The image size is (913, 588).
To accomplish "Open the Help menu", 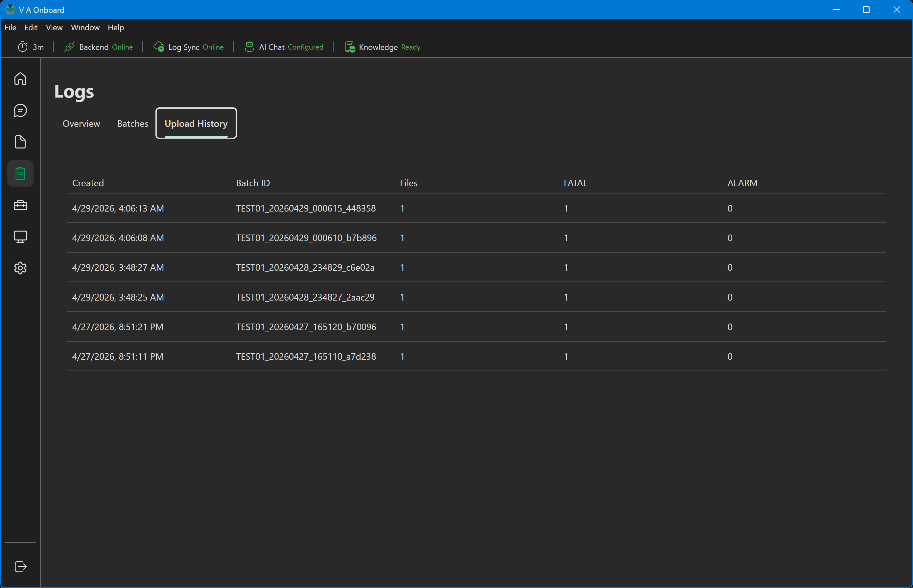I will pyautogui.click(x=116, y=28).
